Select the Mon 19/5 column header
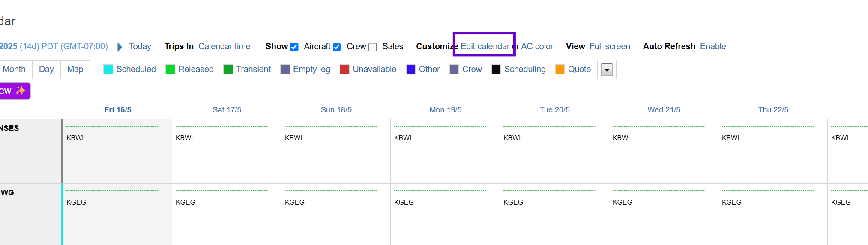Image resolution: width=868 pixels, height=245 pixels. click(445, 110)
